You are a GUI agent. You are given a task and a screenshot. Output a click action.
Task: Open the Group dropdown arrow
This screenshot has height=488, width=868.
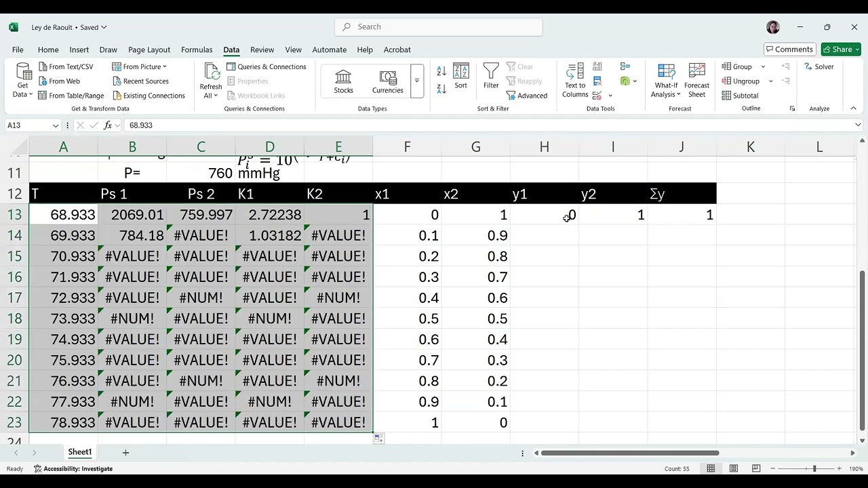[x=763, y=66]
